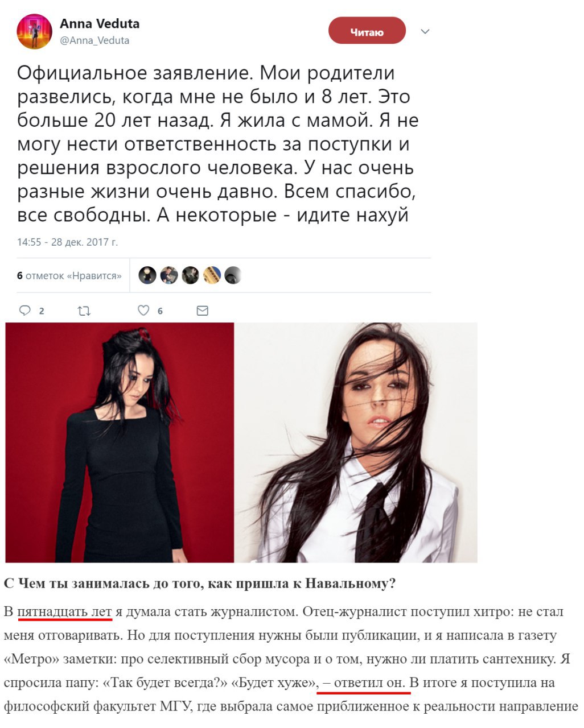Click the envelope direct message icon

pyautogui.click(x=202, y=311)
